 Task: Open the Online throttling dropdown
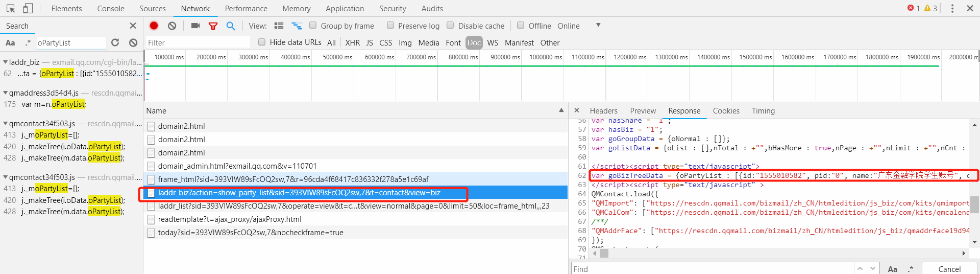[598, 26]
